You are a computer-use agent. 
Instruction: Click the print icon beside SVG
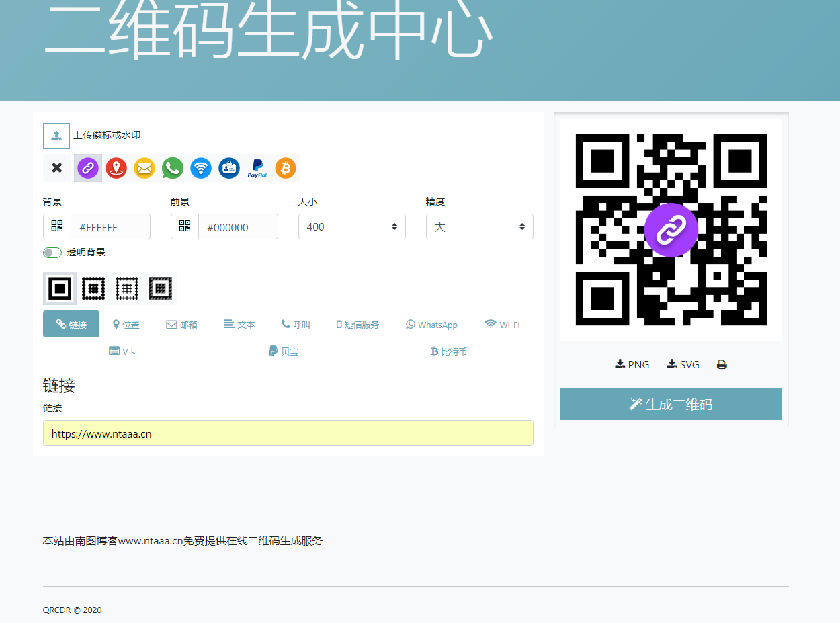point(722,364)
